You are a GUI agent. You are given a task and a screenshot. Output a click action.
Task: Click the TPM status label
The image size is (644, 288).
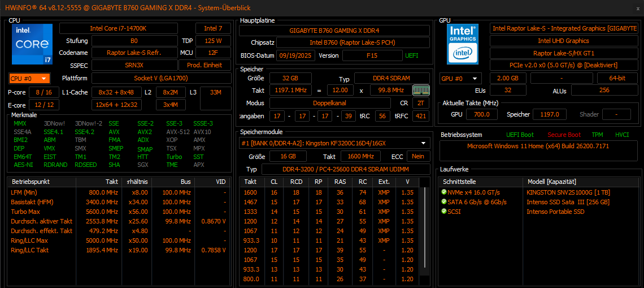click(598, 135)
